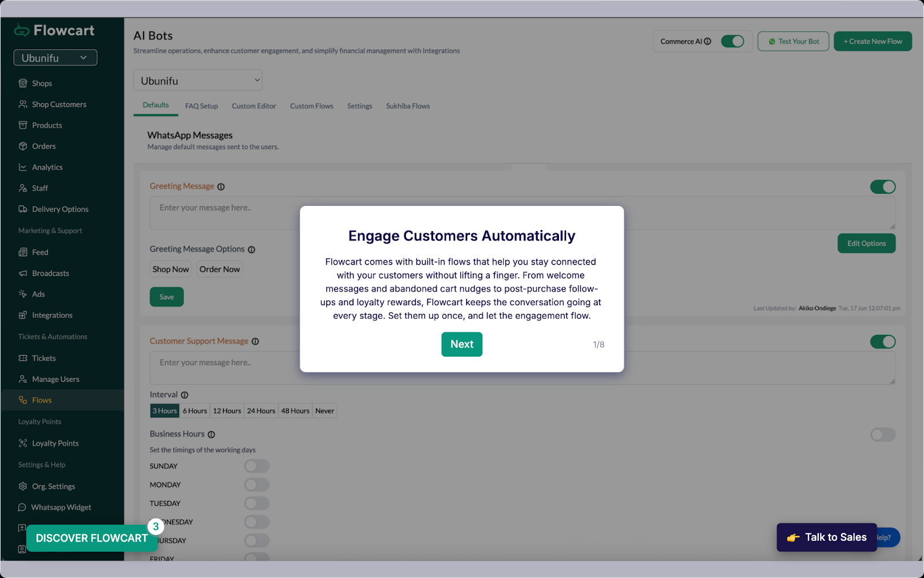Toggle the Greeting Message switch
This screenshot has height=578, width=924.
pyautogui.click(x=883, y=187)
